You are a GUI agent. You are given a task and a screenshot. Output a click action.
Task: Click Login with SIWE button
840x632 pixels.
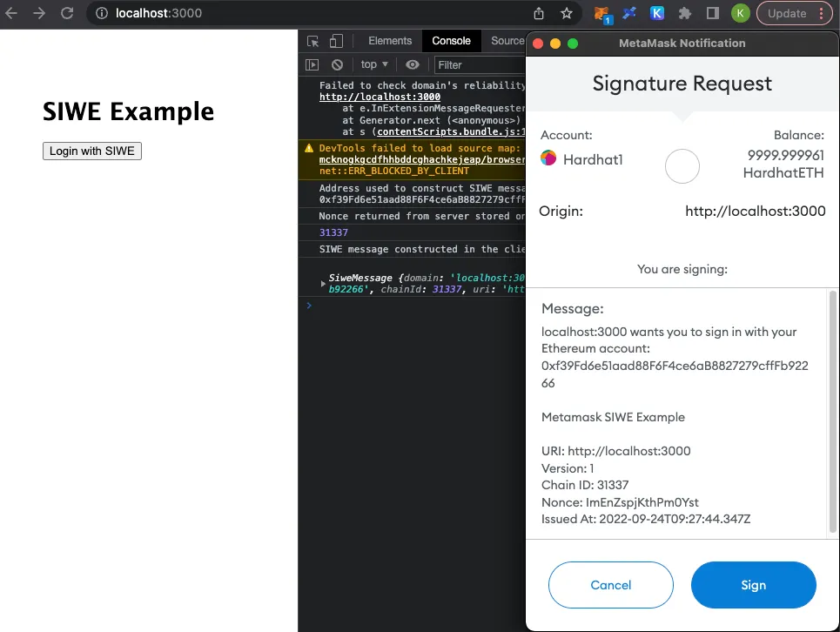pyautogui.click(x=92, y=151)
